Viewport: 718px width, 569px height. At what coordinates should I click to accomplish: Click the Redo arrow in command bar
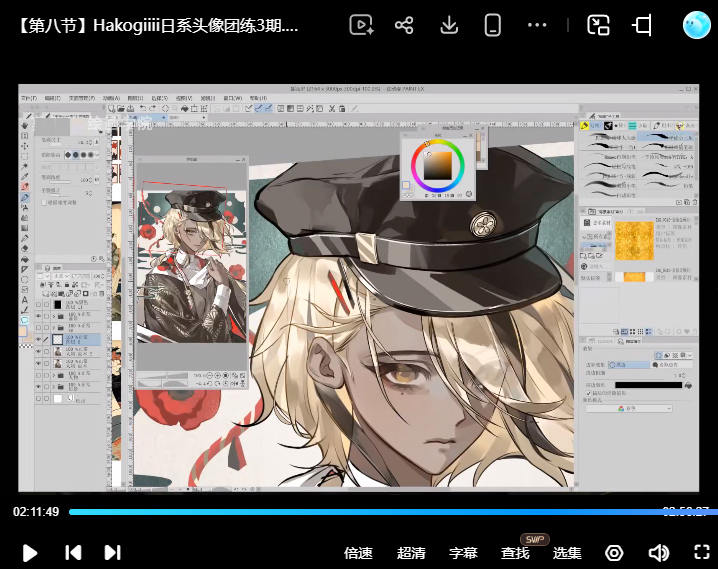(x=153, y=108)
